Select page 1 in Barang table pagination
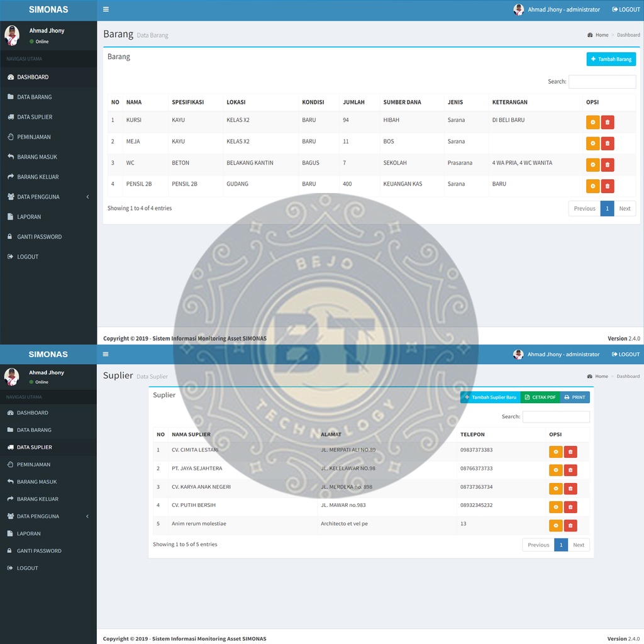Viewport: 644px width, 644px height. (x=607, y=209)
